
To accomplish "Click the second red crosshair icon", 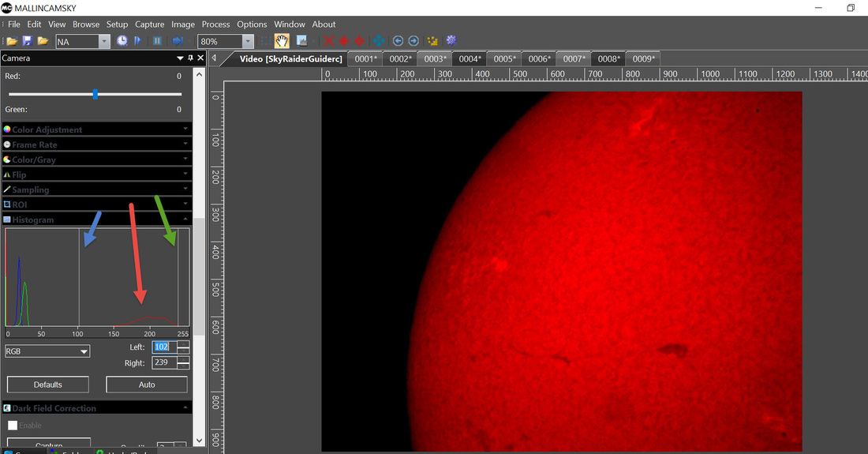I will (359, 41).
